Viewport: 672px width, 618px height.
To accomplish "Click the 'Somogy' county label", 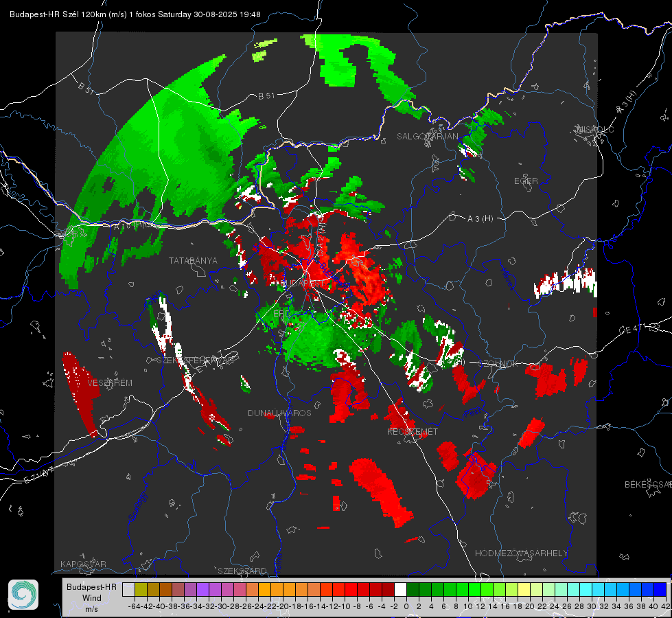I will [x=137, y=507].
